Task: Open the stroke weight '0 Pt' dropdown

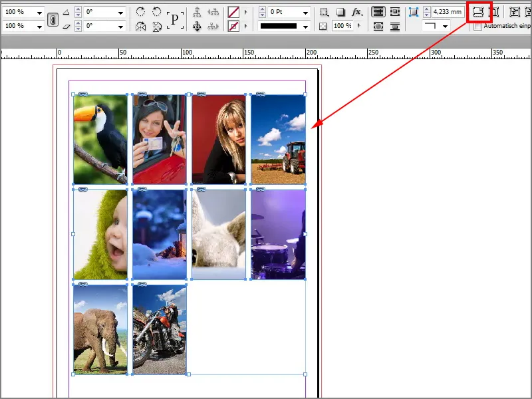Action: 306,13
